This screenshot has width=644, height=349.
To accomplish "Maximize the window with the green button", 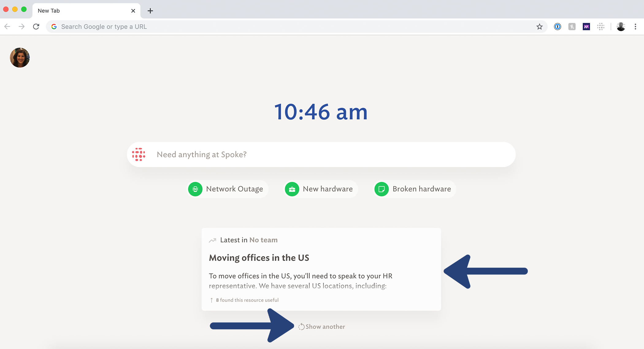I will (24, 9).
